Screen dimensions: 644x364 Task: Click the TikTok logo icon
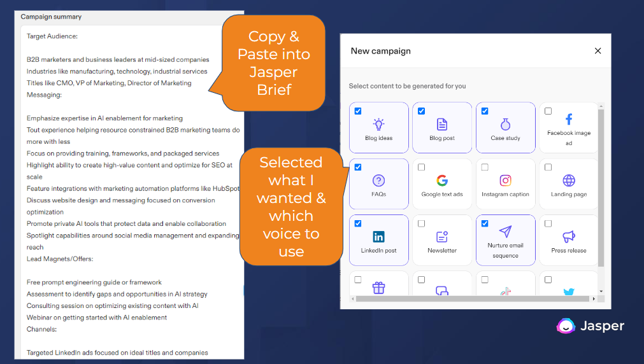(505, 291)
